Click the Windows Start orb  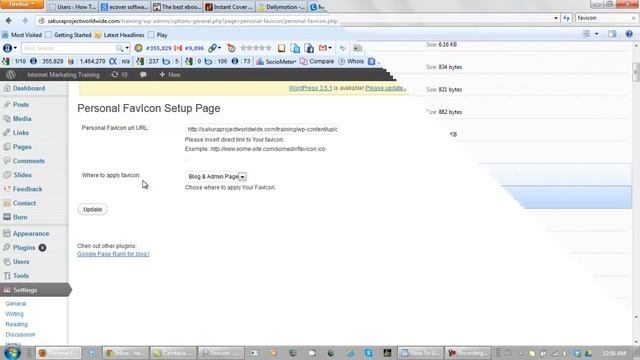point(12,353)
